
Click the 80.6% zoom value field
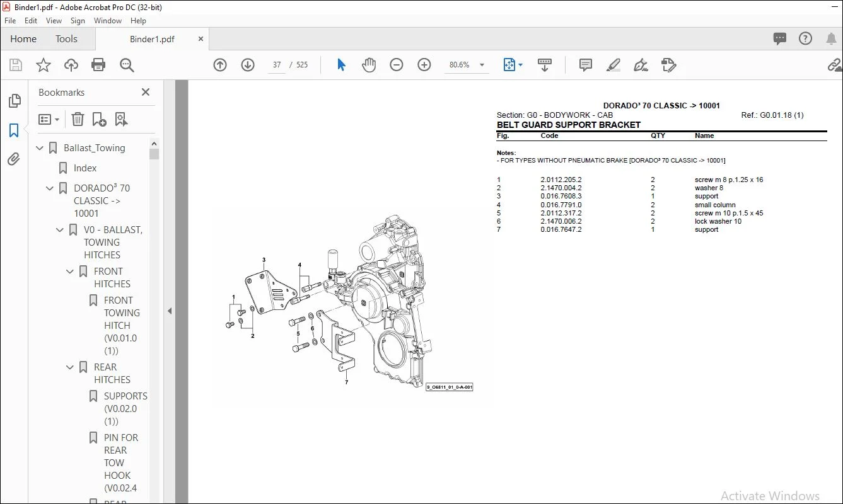459,65
